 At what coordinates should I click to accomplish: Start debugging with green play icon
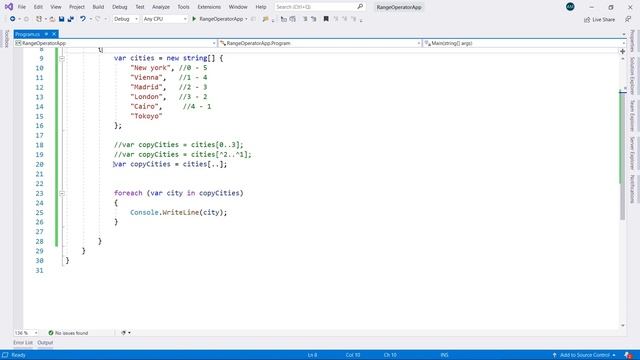pyautogui.click(x=194, y=19)
